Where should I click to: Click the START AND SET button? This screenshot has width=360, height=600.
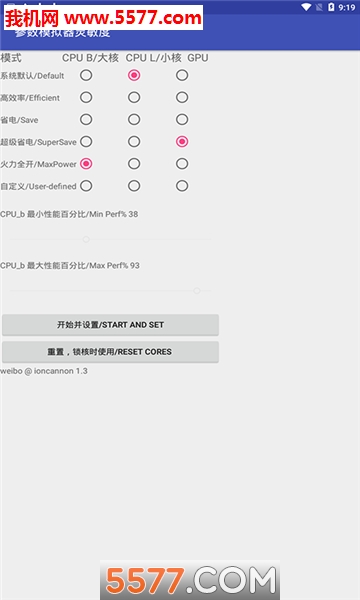pyautogui.click(x=111, y=325)
